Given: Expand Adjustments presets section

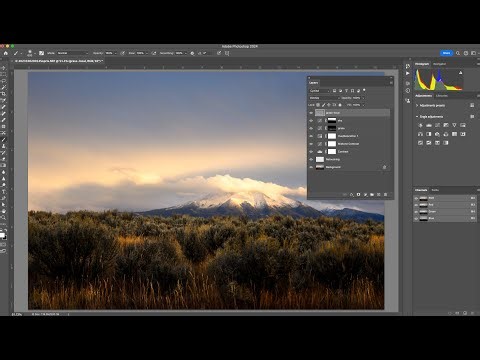Looking at the screenshot, I should (417, 105).
